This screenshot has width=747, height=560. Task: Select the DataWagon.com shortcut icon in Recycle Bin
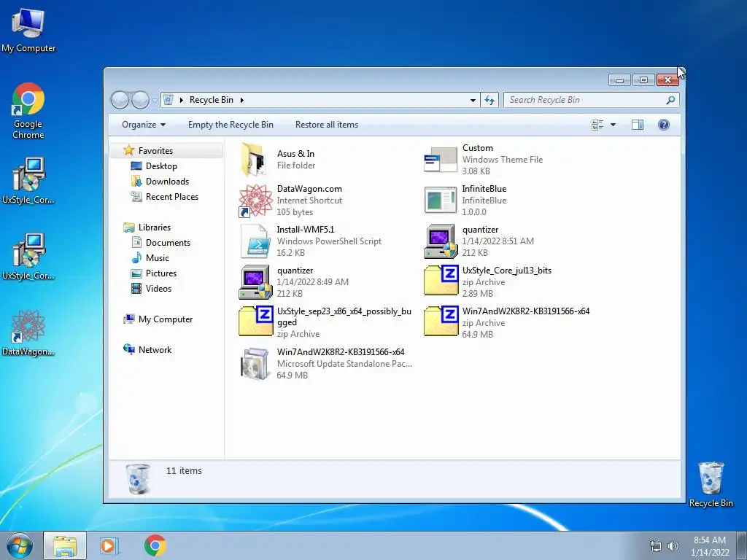[256, 201]
